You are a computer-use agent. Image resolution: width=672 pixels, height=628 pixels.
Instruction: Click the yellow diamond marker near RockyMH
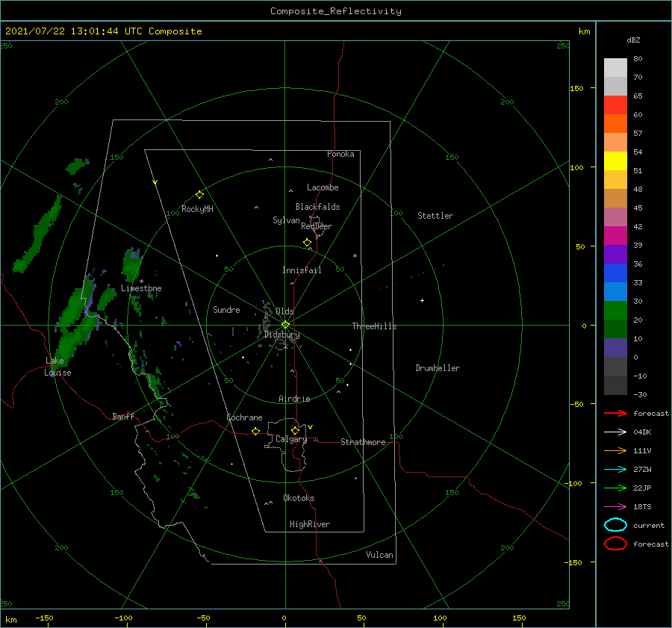(199, 195)
